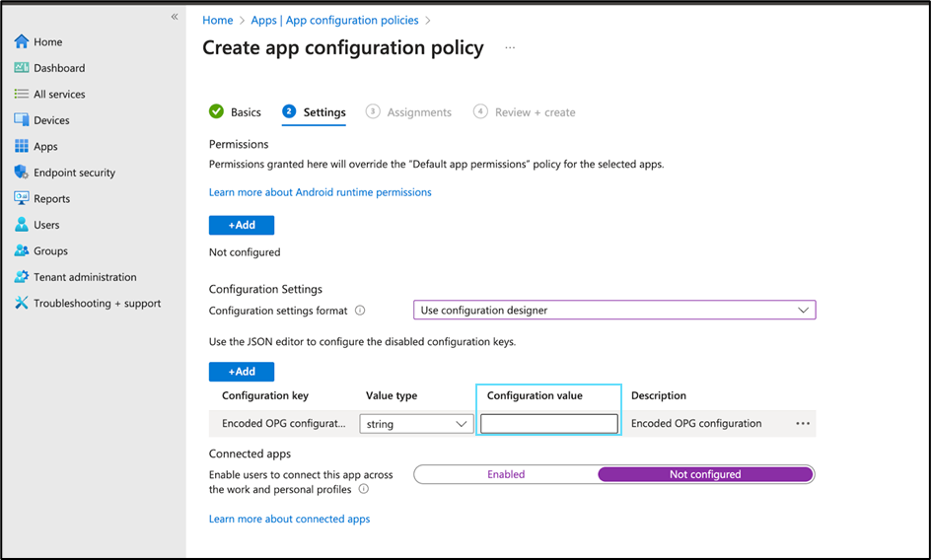Viewport: 931px width, 560px height.
Task: Open Learn more about Android runtime permissions
Action: point(321,192)
